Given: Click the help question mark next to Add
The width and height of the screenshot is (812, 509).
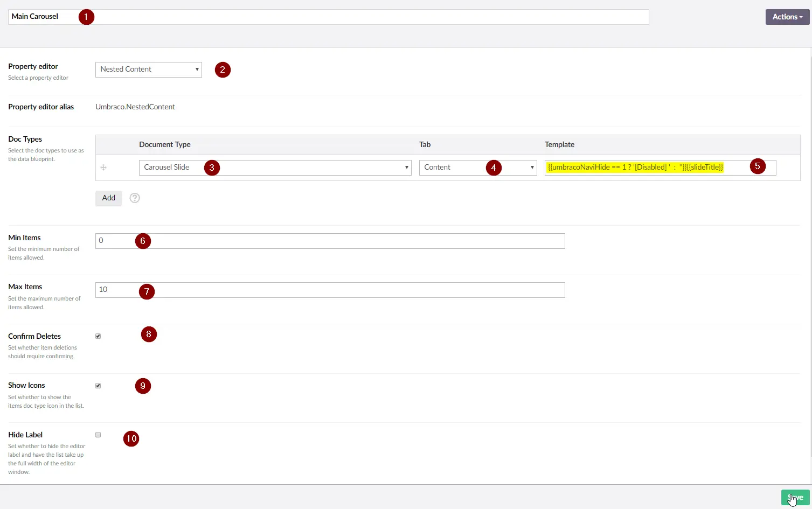Looking at the screenshot, I should (135, 198).
